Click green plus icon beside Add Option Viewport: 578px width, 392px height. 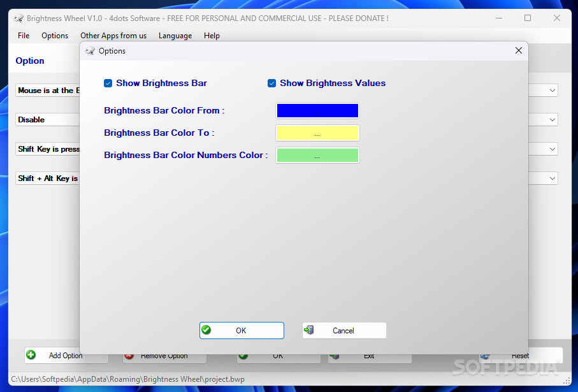point(31,355)
